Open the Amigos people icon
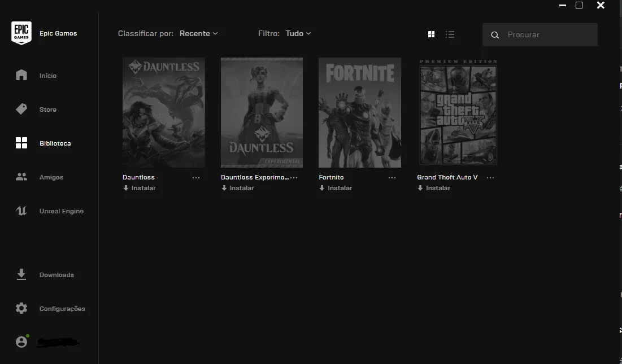Image resolution: width=622 pixels, height=364 pixels. tap(21, 177)
